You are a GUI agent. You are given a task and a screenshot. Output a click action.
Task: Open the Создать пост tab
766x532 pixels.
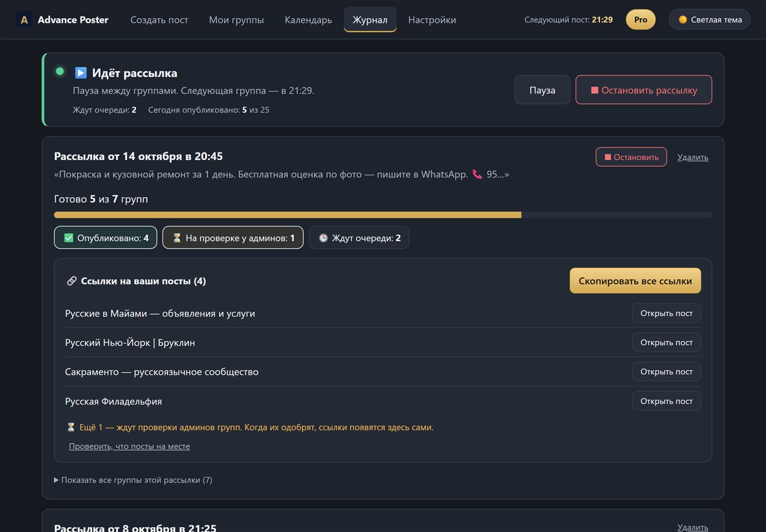159,20
